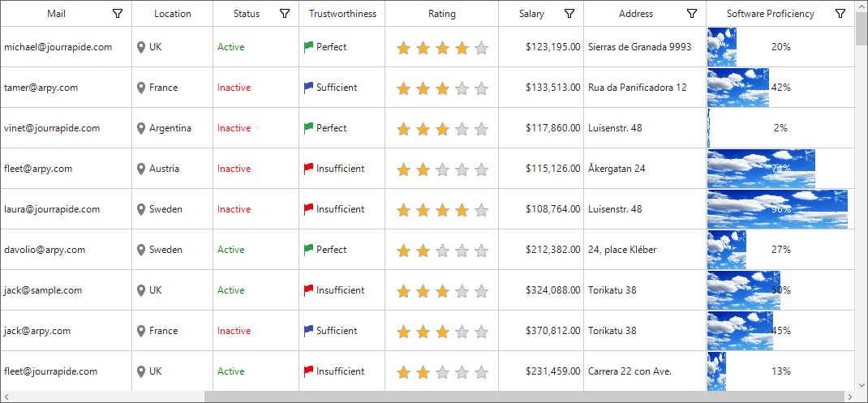Set laura@jourrapide.com rating to one star
This screenshot has width=868, height=403.
[403, 210]
